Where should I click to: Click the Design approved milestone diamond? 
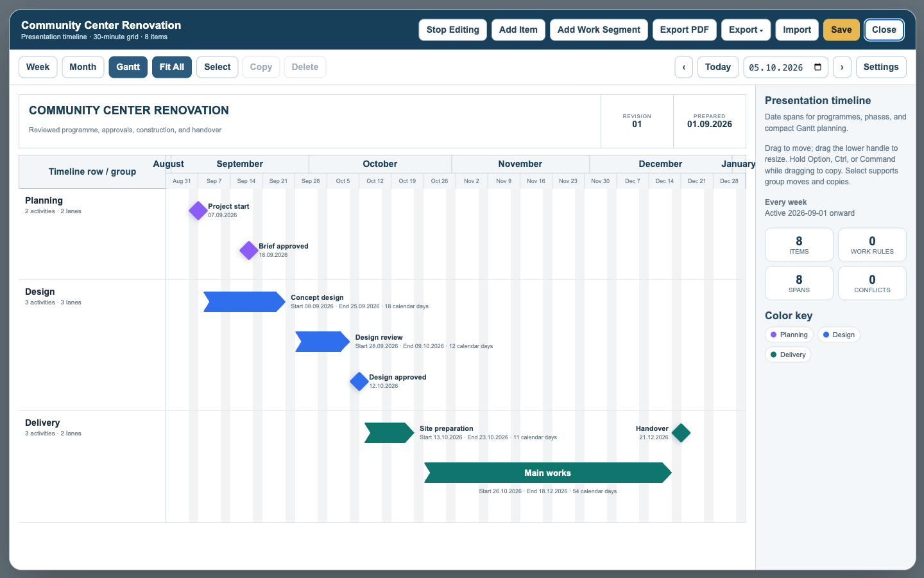(x=359, y=381)
